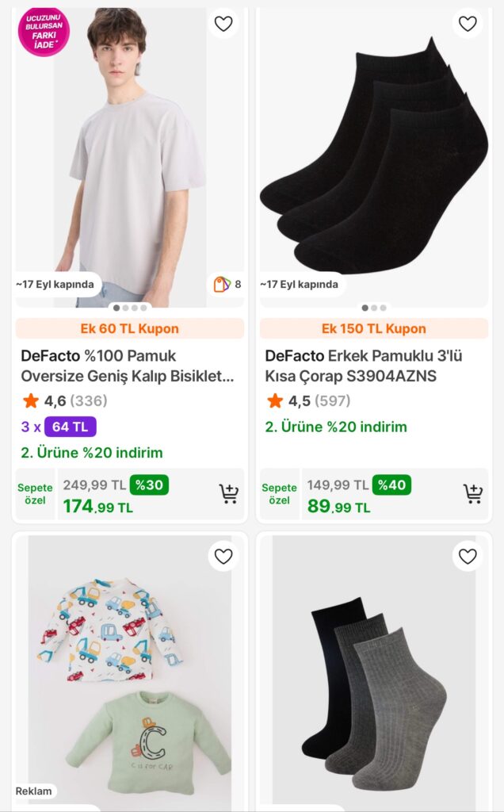Tap the orange star rating 4,6
504x812 pixels.
pyautogui.click(x=31, y=400)
